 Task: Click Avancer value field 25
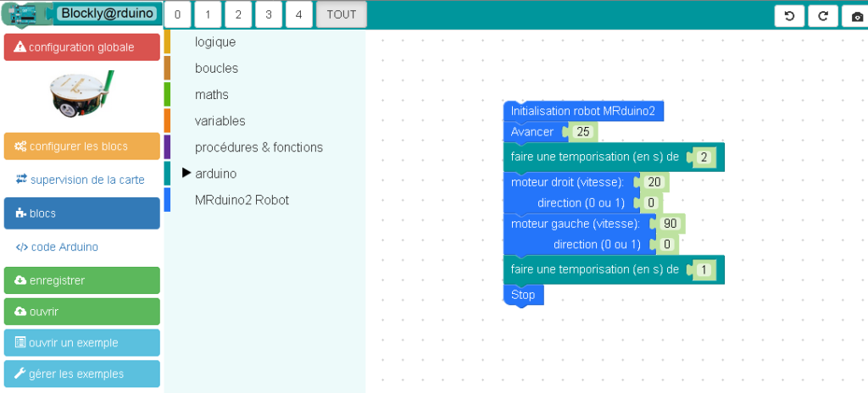click(582, 132)
